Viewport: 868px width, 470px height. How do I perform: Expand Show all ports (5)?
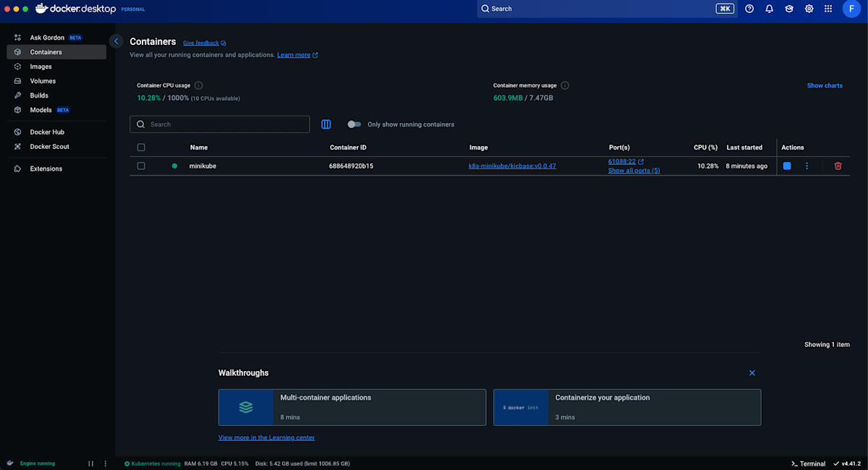(634, 171)
